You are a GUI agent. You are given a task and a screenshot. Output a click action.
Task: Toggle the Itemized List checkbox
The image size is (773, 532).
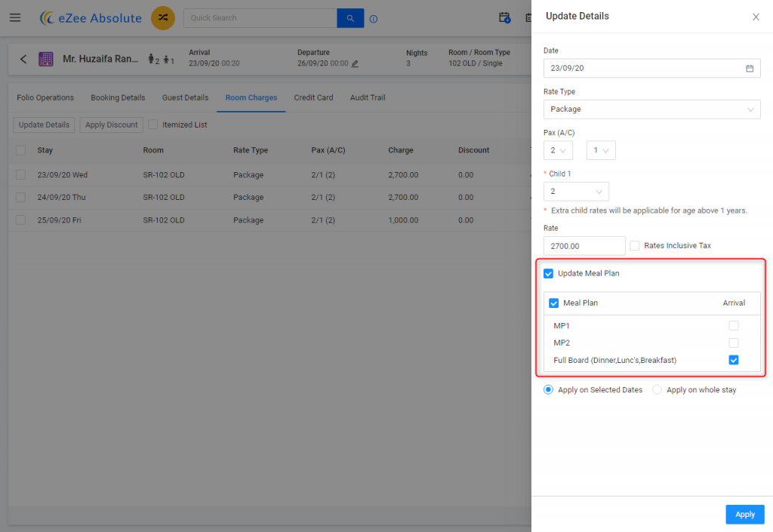point(152,125)
